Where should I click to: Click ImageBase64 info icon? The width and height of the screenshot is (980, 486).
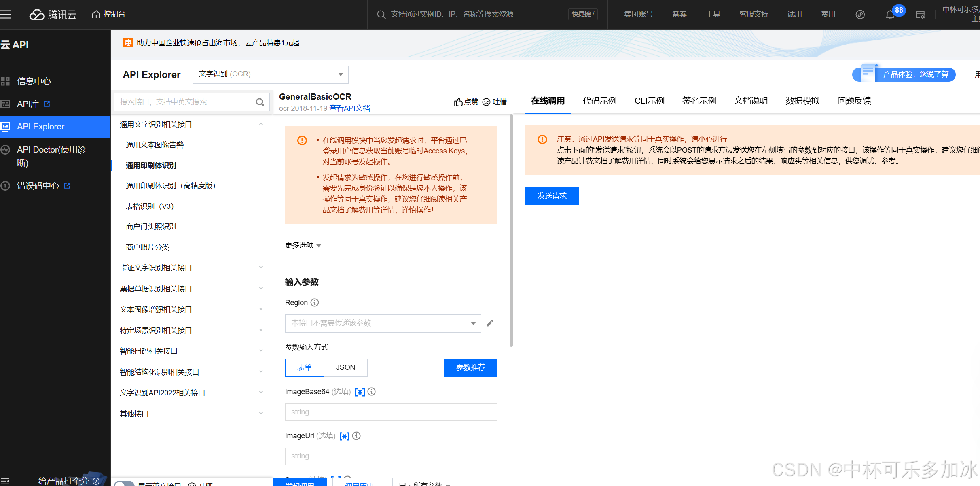point(371,391)
